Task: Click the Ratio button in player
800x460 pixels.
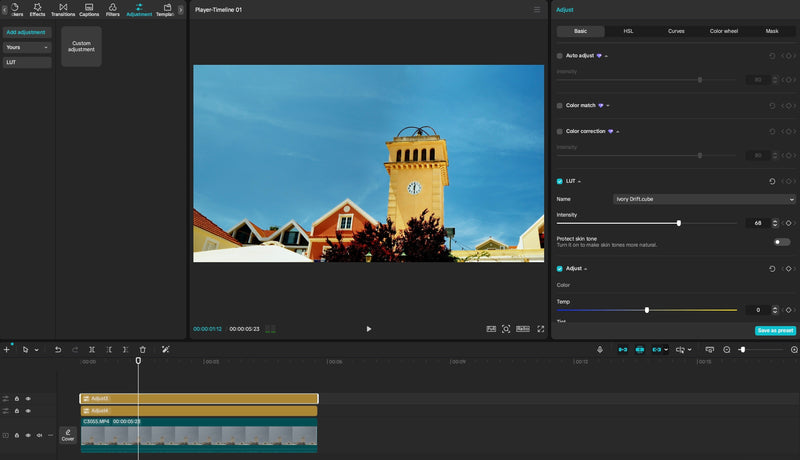Action: click(522, 329)
